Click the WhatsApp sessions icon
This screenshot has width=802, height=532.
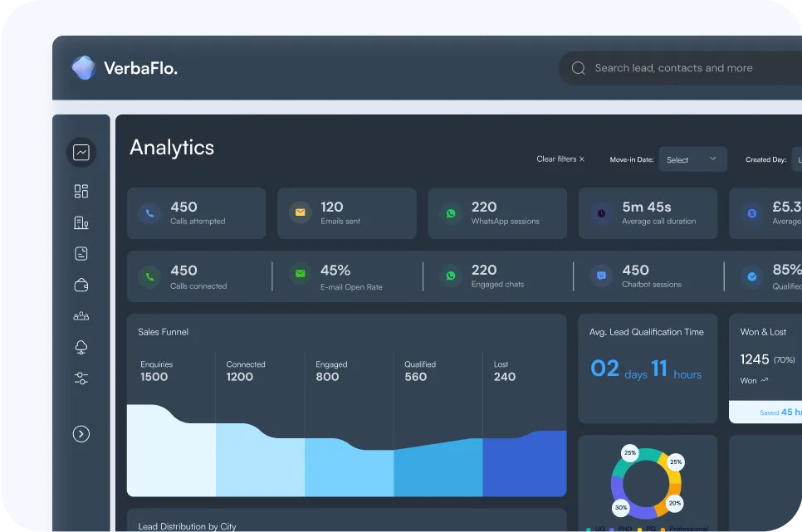pos(451,213)
